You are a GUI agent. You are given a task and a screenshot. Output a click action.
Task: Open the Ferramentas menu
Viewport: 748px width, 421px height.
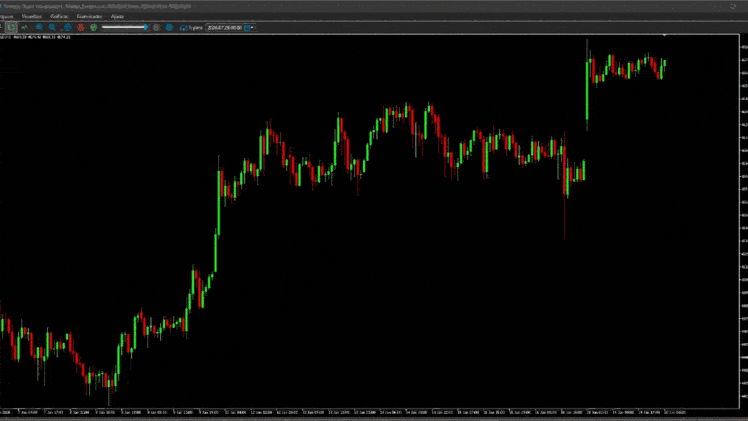click(89, 16)
